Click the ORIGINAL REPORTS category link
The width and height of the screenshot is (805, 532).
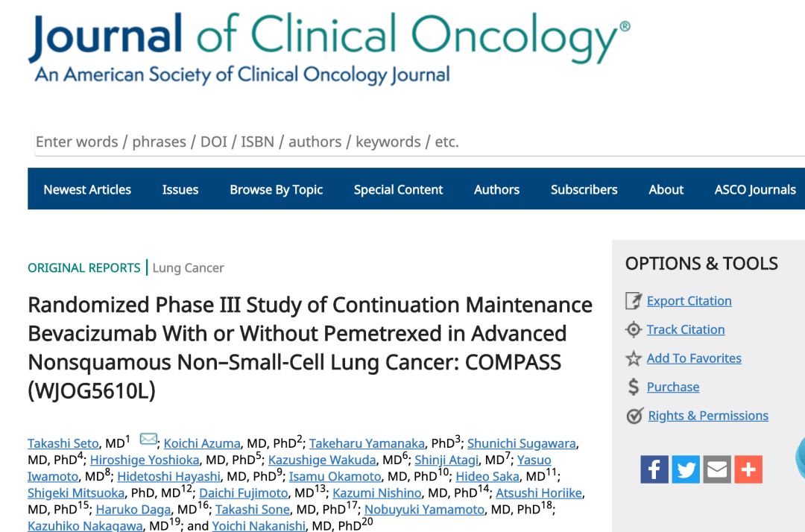pos(84,267)
